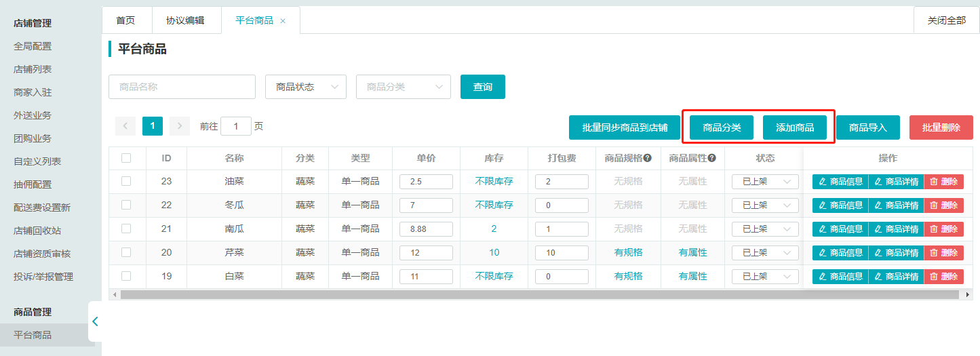The height and width of the screenshot is (356, 980).
Task: Click the help icon next to 商品规格
Action: (647, 158)
